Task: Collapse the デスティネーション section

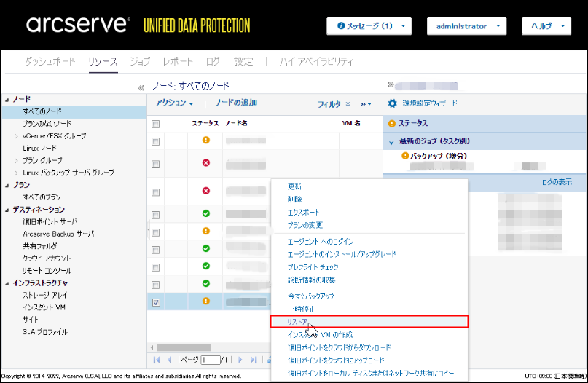Action: point(7,210)
